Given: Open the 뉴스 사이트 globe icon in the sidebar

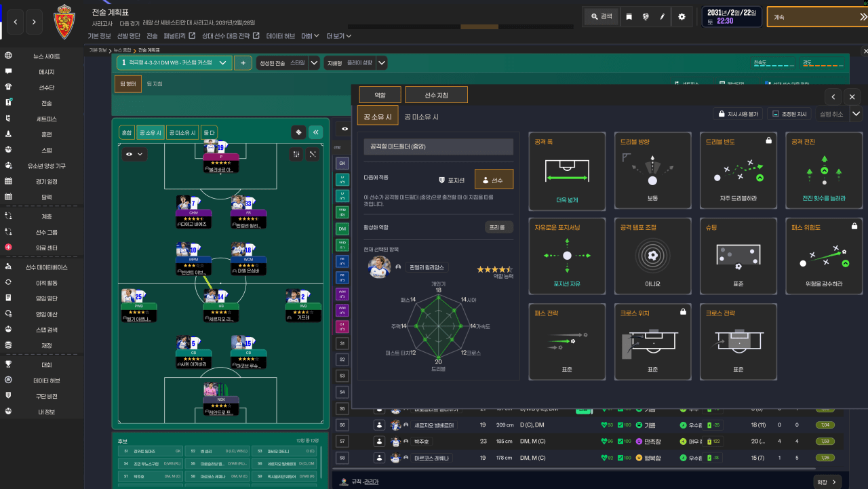Looking at the screenshot, I should (8, 56).
